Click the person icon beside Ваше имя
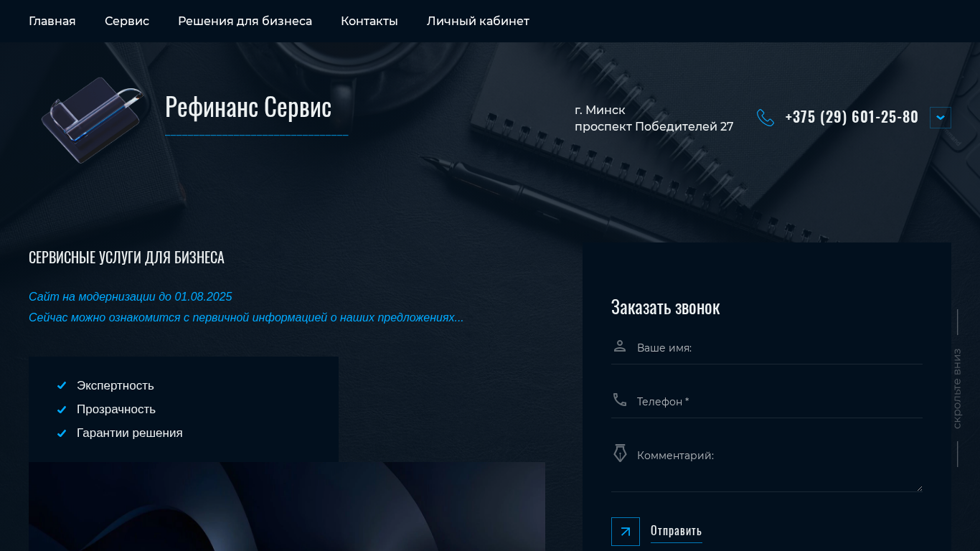This screenshot has width=980, height=551. pos(620,347)
